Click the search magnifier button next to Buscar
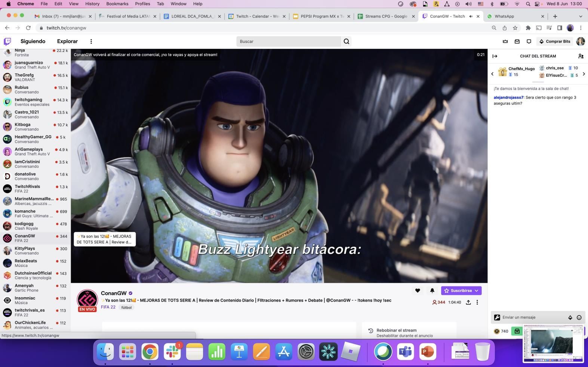This screenshot has height=367, width=588. coord(347,41)
